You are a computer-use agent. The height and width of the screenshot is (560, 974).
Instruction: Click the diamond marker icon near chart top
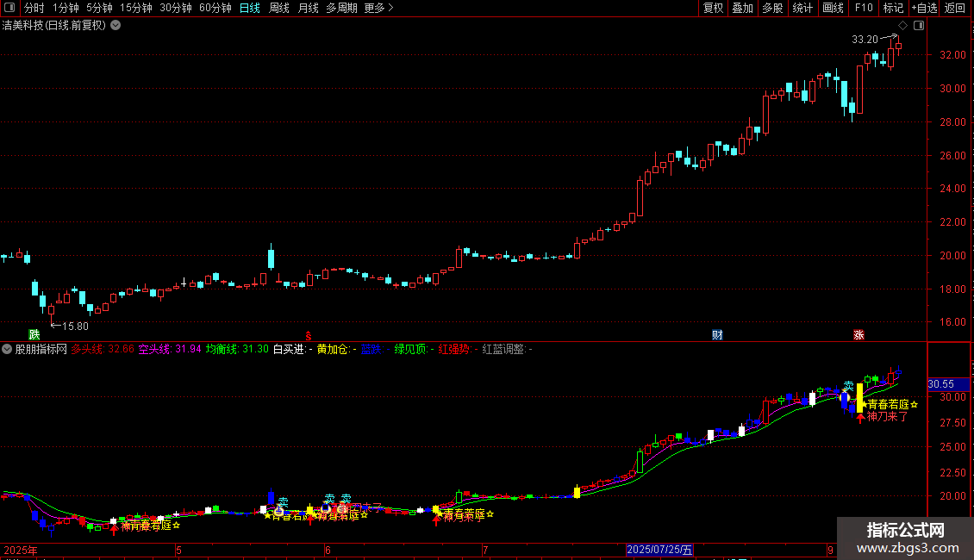pyautogui.click(x=903, y=26)
